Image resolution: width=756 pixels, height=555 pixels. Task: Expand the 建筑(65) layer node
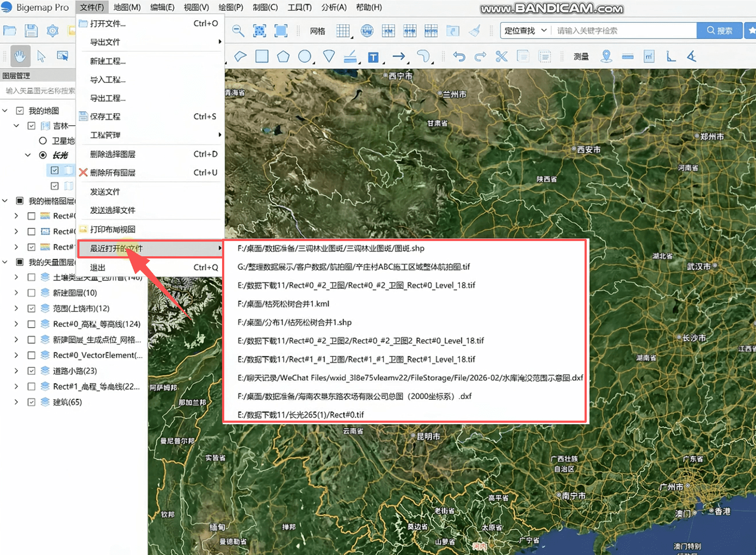(16, 402)
